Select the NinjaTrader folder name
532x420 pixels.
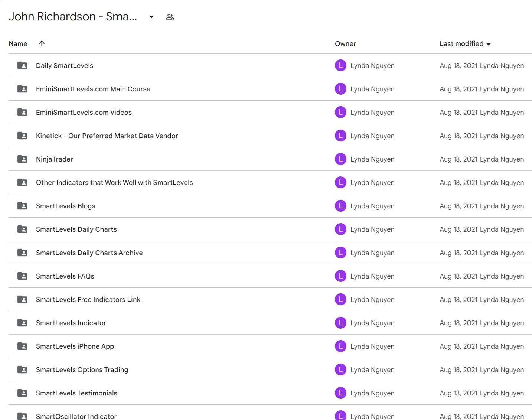pos(55,159)
